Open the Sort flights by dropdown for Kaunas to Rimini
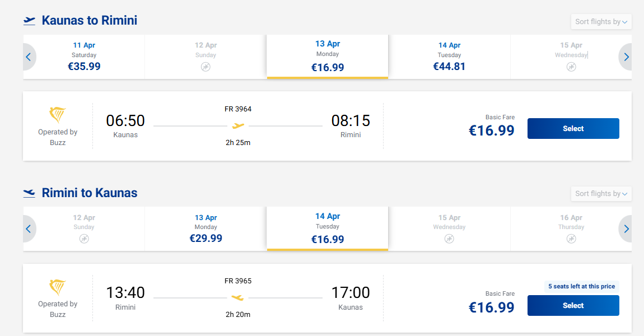Image resolution: width=644 pixels, height=336 pixels. tap(601, 22)
